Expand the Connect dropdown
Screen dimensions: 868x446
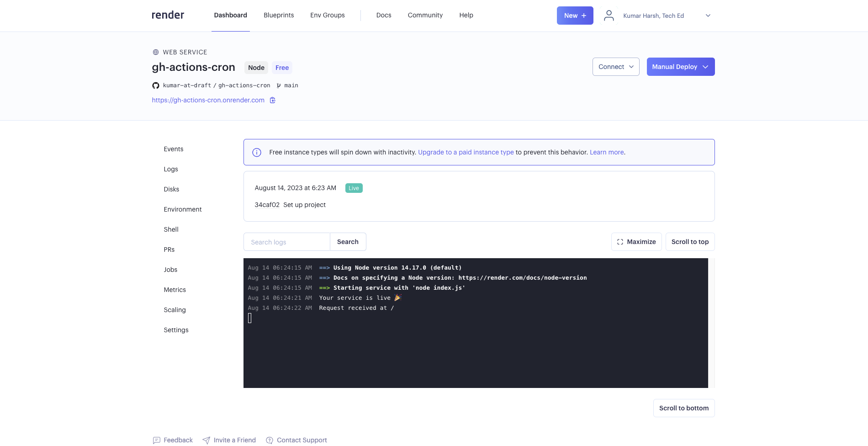coord(615,67)
